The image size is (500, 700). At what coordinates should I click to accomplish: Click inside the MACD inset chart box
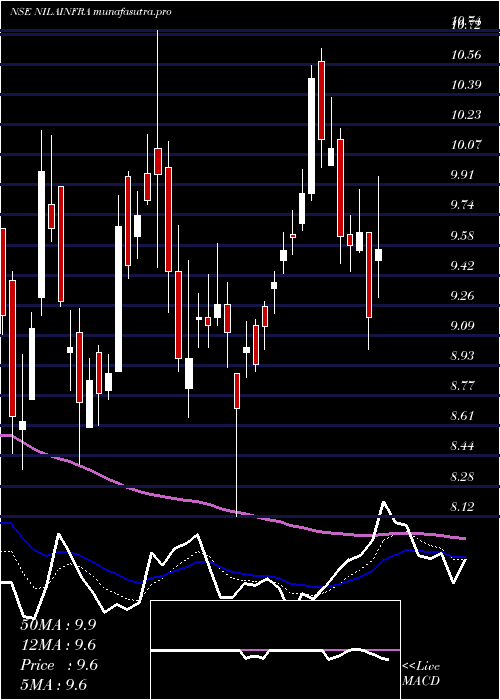click(x=275, y=650)
